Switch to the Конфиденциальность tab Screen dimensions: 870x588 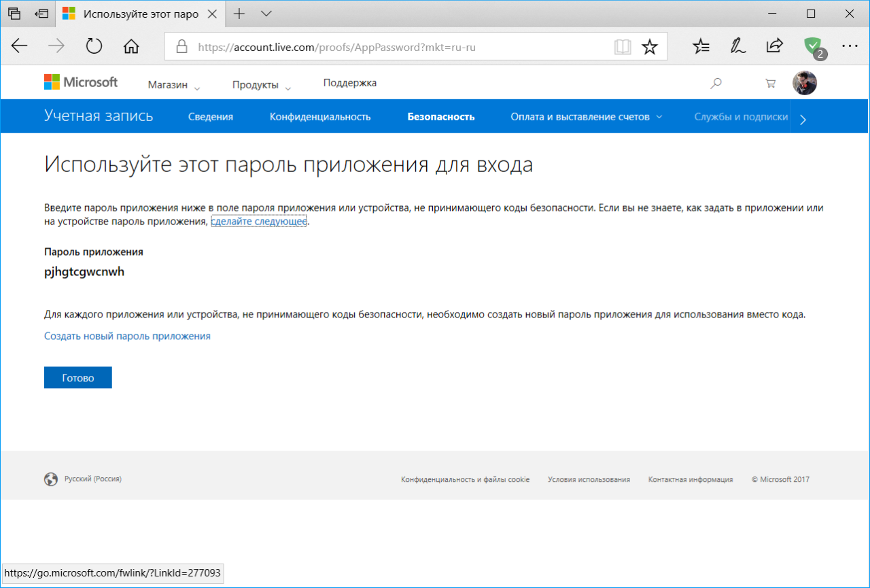pos(320,117)
